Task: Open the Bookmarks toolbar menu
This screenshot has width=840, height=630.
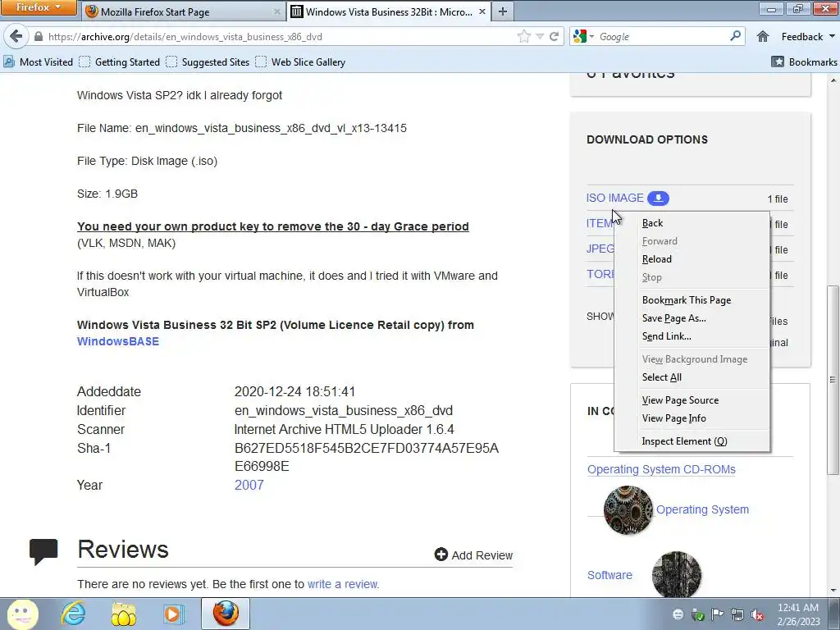Action: click(x=804, y=62)
